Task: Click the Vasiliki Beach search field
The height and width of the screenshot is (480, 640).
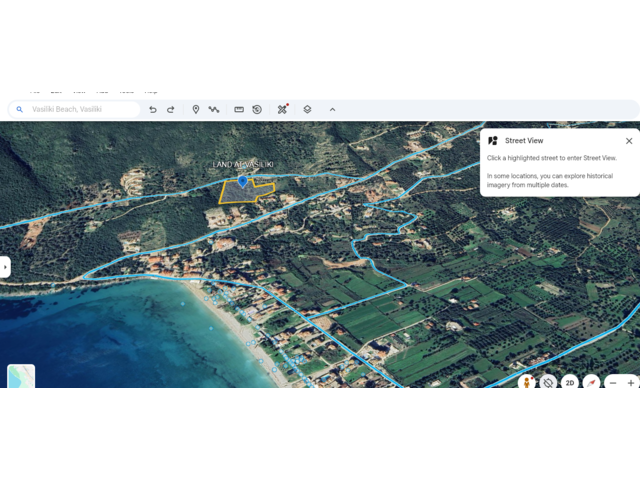Action: [x=80, y=110]
